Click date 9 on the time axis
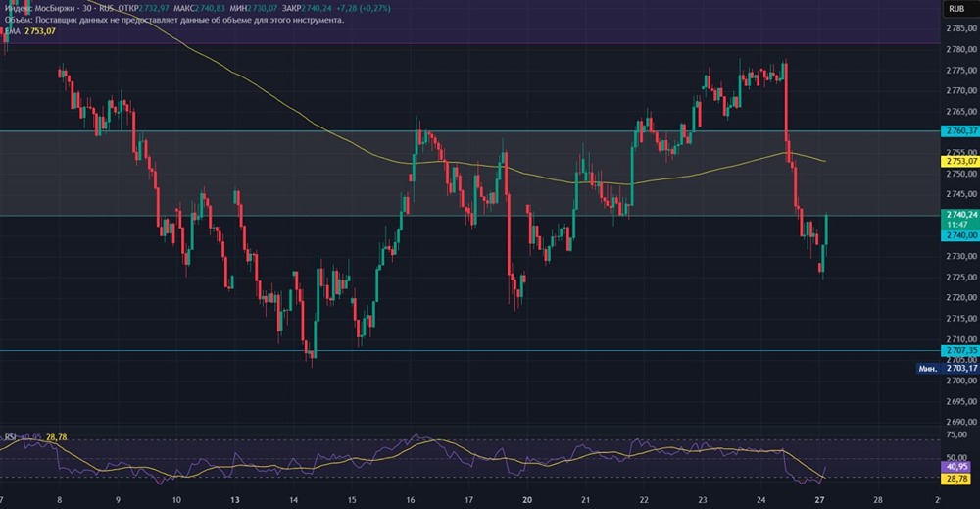980x509 pixels. pos(119,500)
